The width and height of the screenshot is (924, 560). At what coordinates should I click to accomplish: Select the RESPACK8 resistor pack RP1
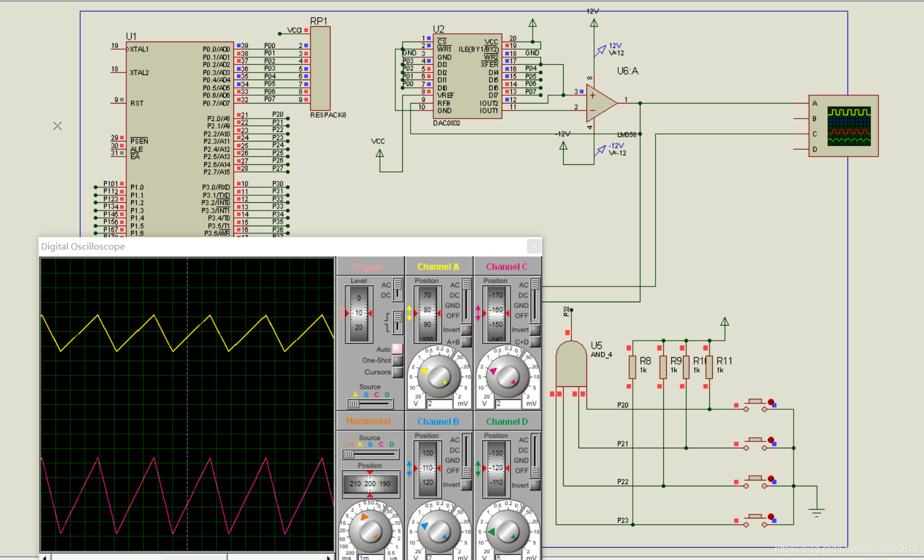pyautogui.click(x=320, y=68)
